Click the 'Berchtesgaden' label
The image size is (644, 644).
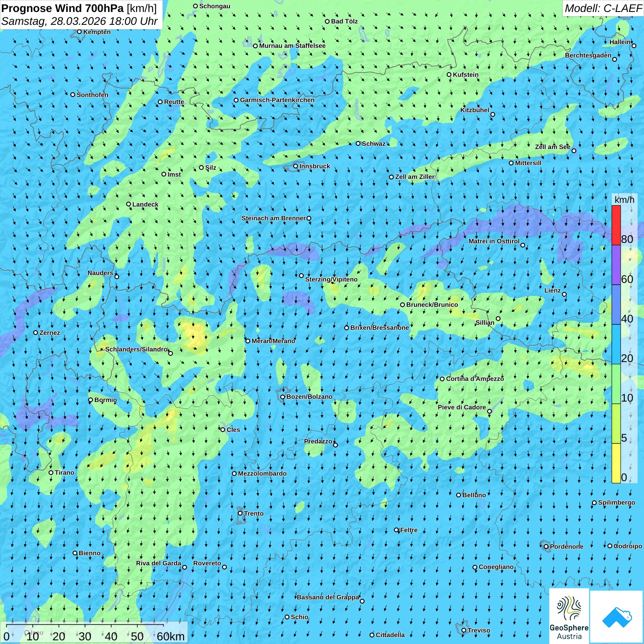coord(588,55)
